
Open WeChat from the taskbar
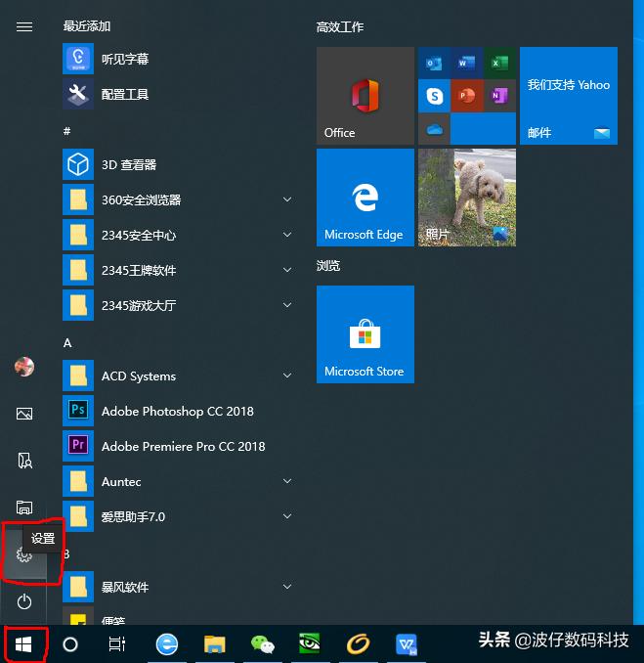pos(263,644)
